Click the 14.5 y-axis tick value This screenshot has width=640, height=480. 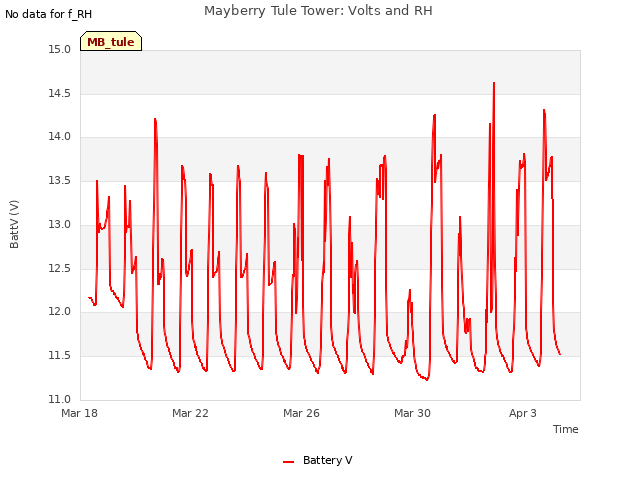point(60,93)
